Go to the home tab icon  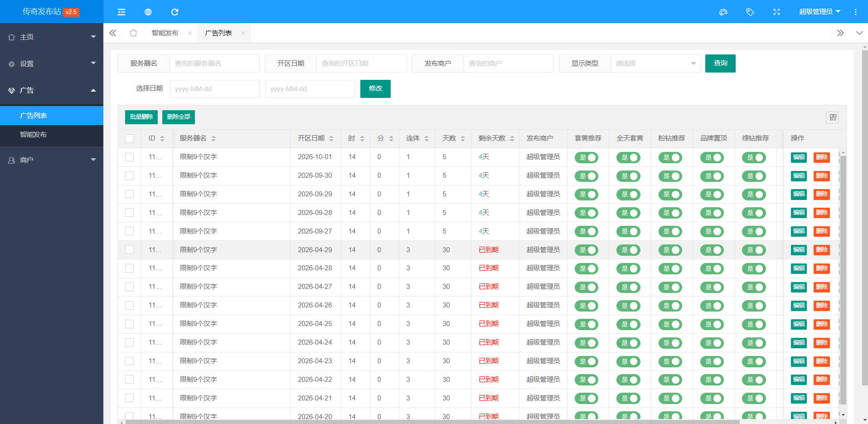point(133,33)
